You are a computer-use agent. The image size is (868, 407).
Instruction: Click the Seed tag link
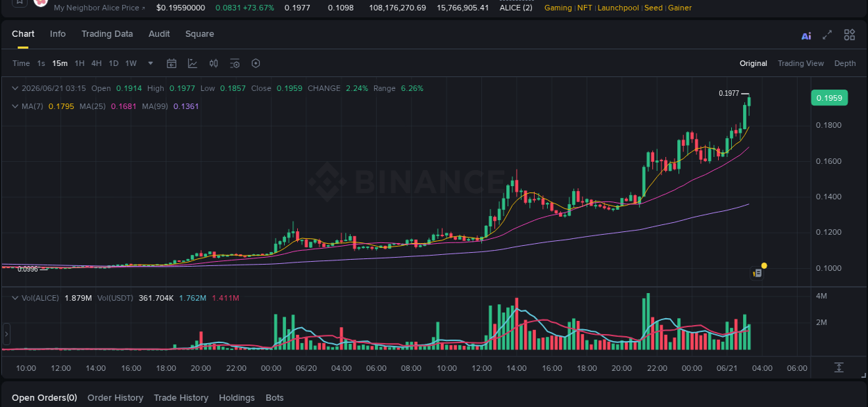(x=653, y=8)
